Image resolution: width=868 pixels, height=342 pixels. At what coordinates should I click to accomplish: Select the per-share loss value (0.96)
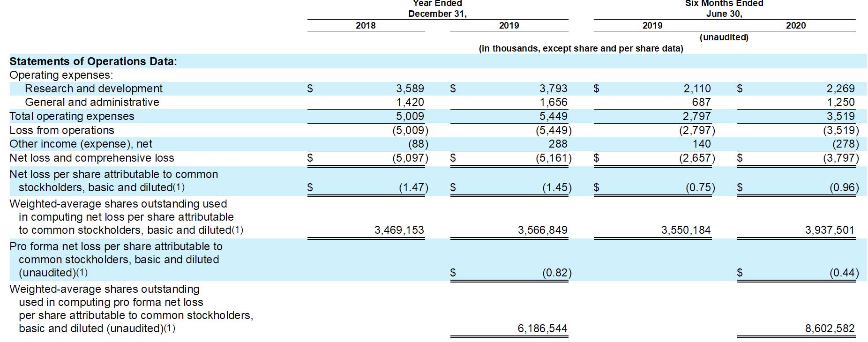(x=844, y=187)
